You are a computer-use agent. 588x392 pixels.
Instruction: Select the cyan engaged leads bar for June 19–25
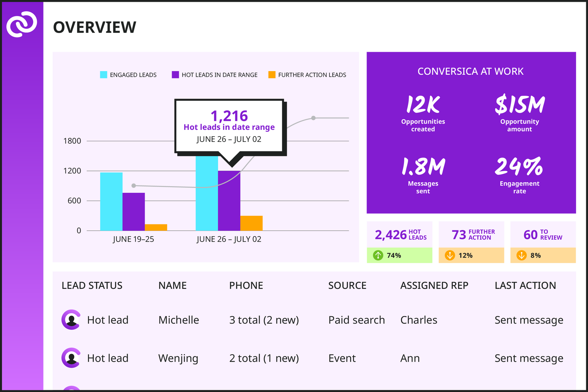111,202
